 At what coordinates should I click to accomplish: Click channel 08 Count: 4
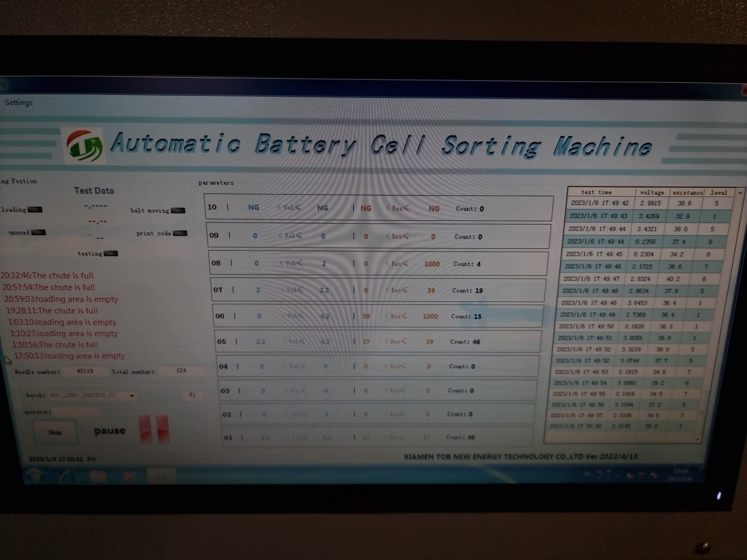467,264
